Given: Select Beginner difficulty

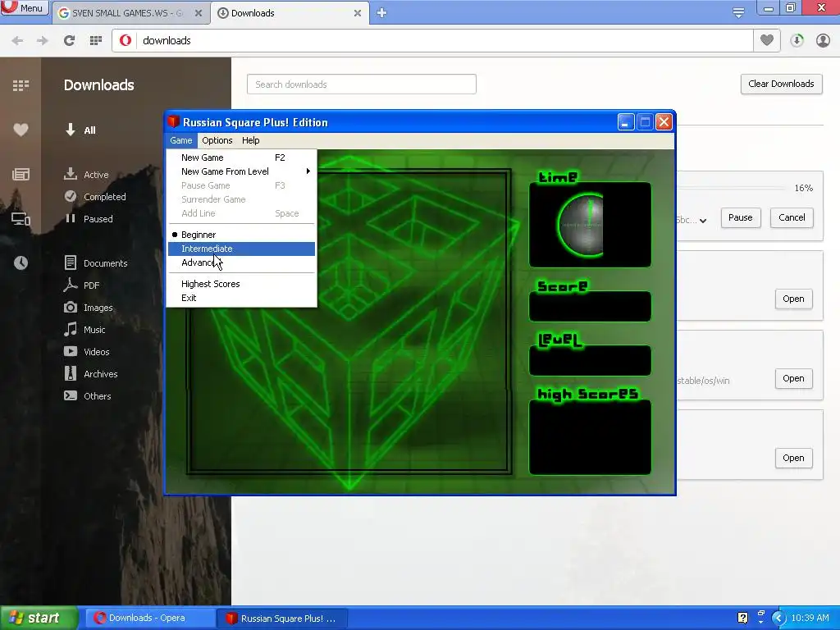Looking at the screenshot, I should point(241,235).
